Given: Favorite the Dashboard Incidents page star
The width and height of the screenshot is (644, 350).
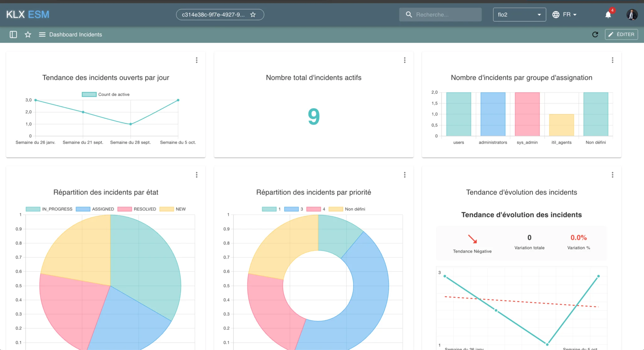Looking at the screenshot, I should pyautogui.click(x=28, y=35).
